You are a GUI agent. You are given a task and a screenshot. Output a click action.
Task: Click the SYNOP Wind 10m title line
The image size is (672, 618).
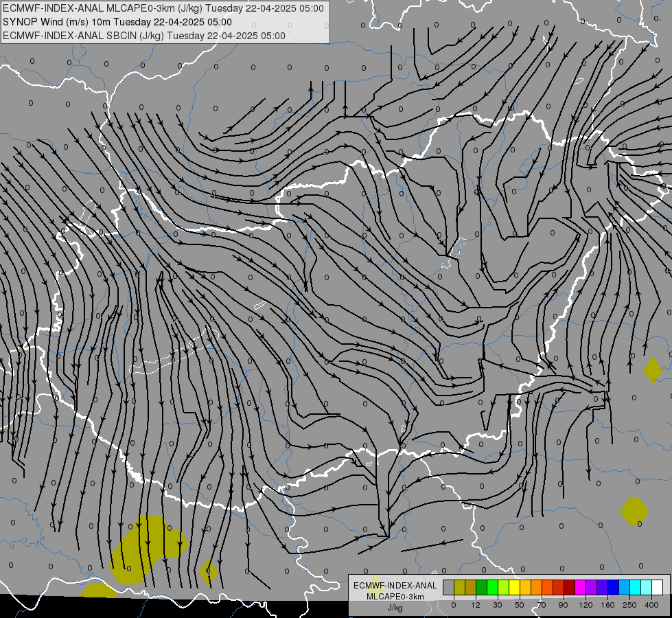point(117,22)
